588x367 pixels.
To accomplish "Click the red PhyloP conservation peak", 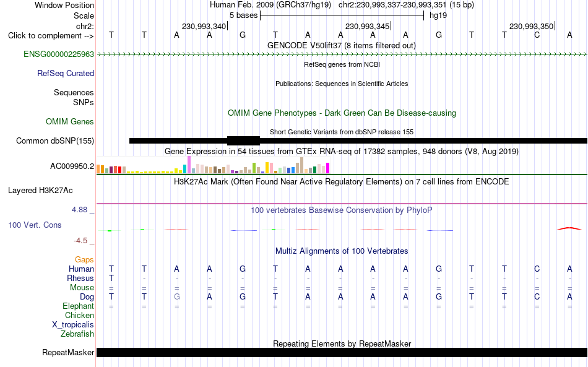I will [x=569, y=228].
